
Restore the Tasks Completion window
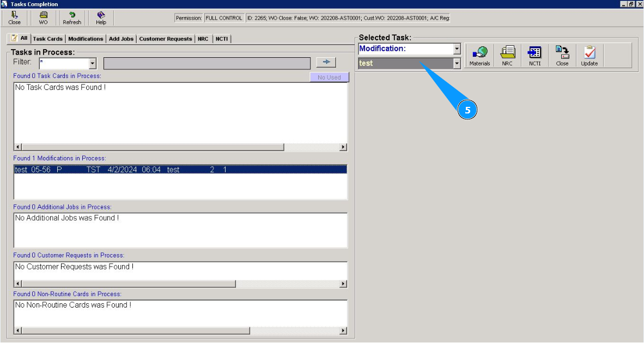pos(631,4)
